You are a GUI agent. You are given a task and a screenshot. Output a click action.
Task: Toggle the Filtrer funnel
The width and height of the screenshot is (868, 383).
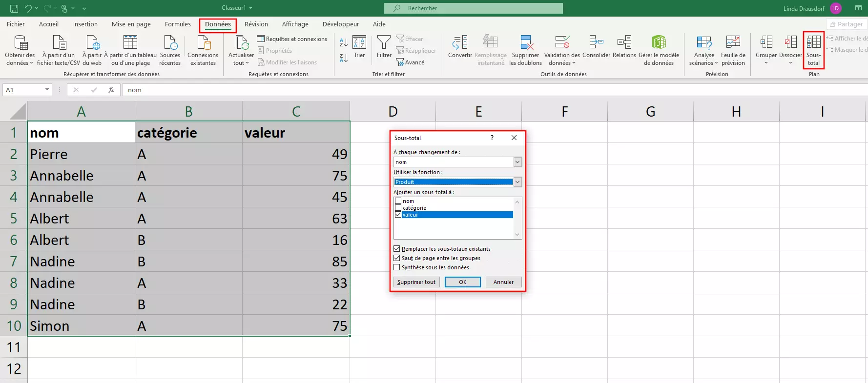pyautogui.click(x=384, y=47)
